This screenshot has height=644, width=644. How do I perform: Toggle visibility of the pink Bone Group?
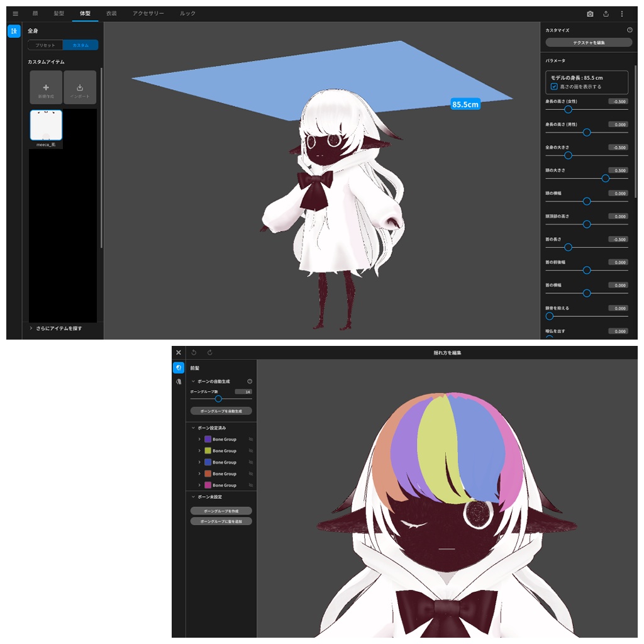(250, 485)
